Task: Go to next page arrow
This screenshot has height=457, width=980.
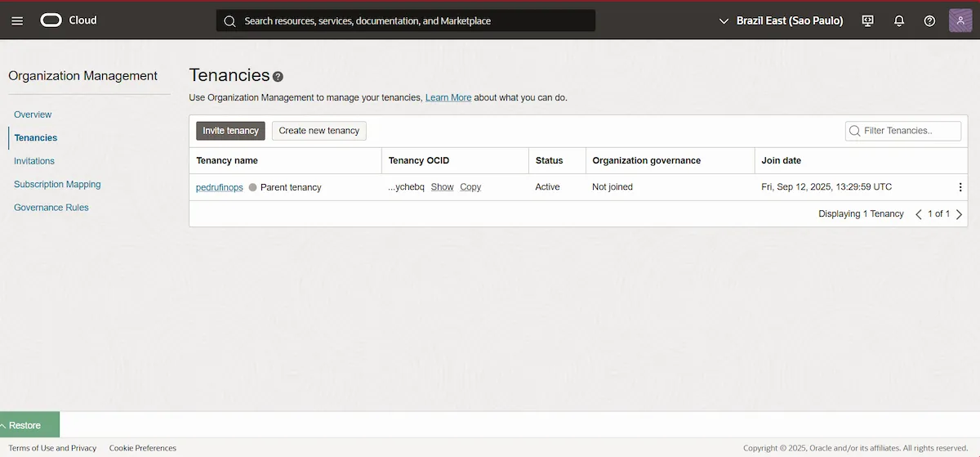Action: [959, 214]
